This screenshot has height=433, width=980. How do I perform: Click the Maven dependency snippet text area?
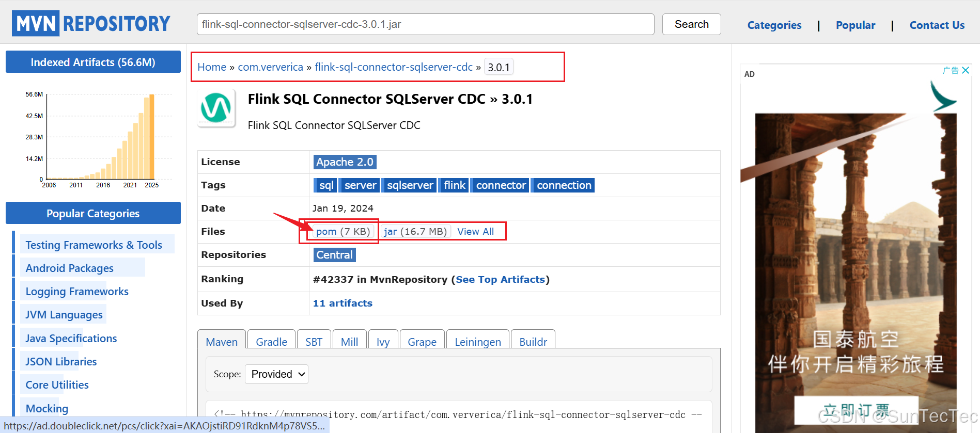(x=459, y=416)
